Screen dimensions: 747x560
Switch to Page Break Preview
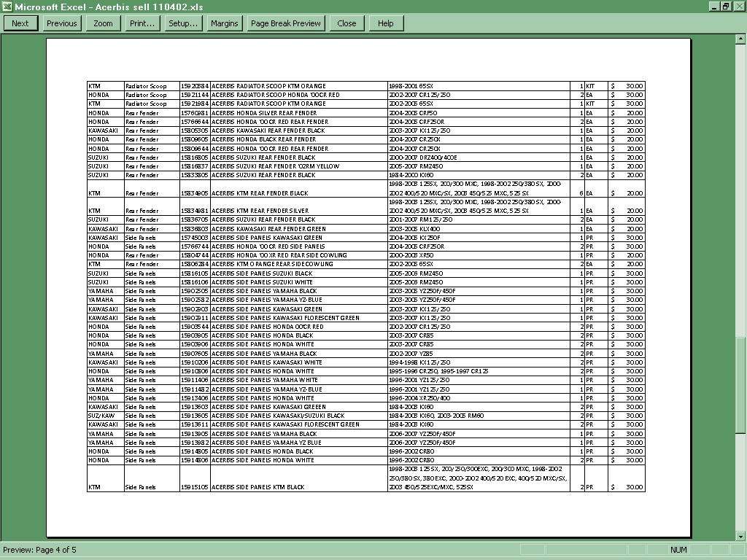click(286, 23)
